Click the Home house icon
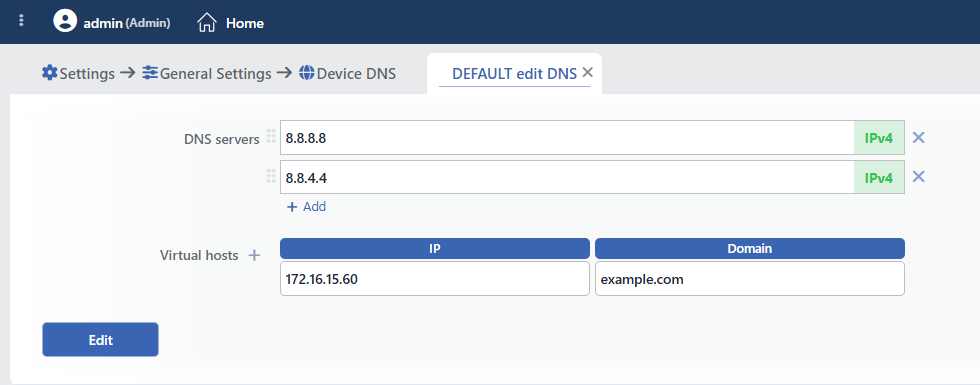This screenshot has width=980, height=385. pos(207,22)
